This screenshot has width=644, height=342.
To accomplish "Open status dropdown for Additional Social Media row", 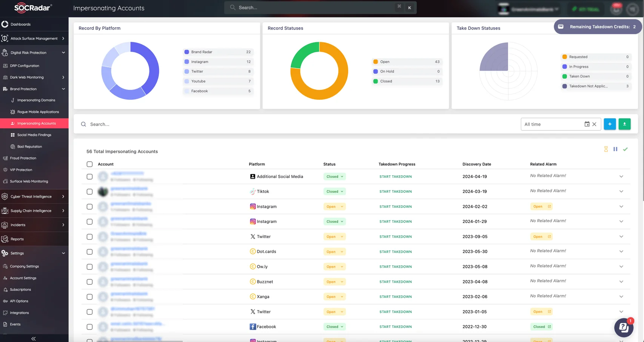I will point(334,176).
